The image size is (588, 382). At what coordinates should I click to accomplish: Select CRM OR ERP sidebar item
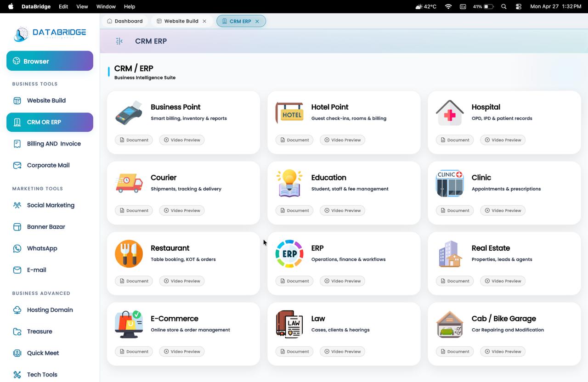click(x=50, y=122)
